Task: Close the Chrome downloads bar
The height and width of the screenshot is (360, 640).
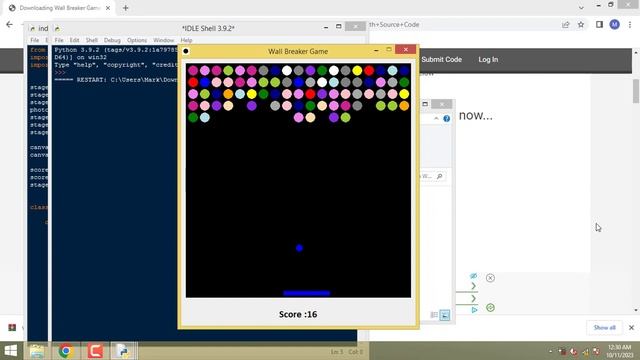Action: tap(631, 327)
